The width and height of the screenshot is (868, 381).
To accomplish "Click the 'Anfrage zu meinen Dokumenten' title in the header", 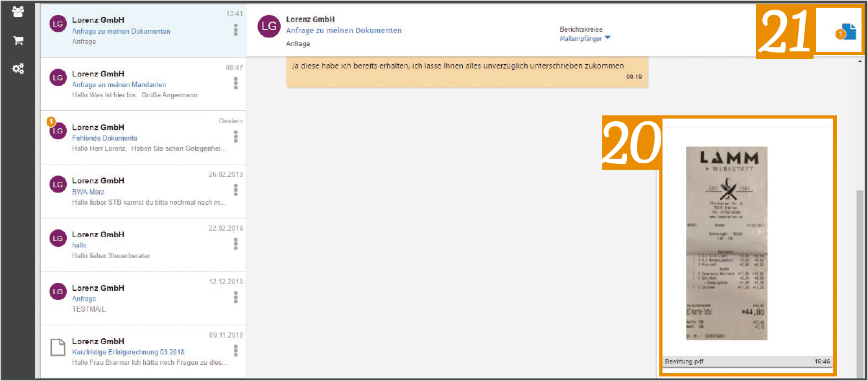I will (x=344, y=30).
